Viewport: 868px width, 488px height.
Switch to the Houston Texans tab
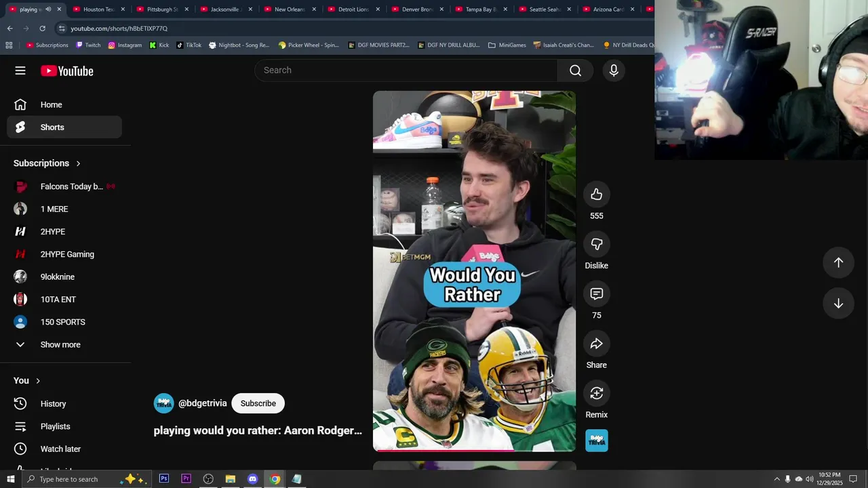pyautogui.click(x=98, y=9)
